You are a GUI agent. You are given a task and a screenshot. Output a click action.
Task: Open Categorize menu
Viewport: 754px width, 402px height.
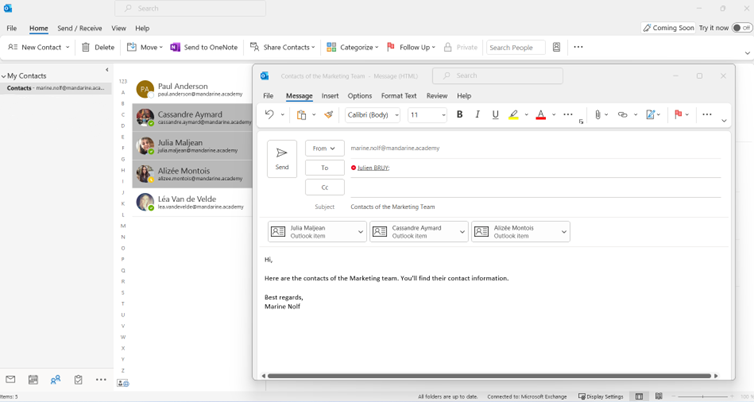tap(352, 47)
